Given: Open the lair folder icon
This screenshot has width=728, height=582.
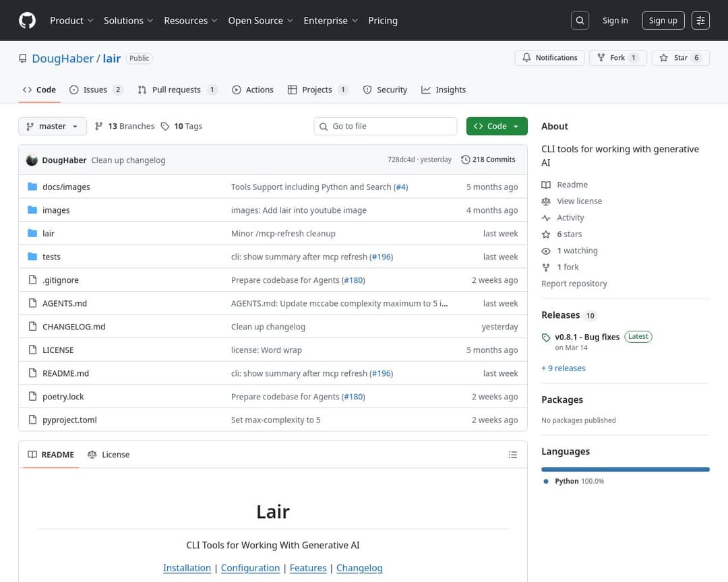Looking at the screenshot, I should point(32,233).
